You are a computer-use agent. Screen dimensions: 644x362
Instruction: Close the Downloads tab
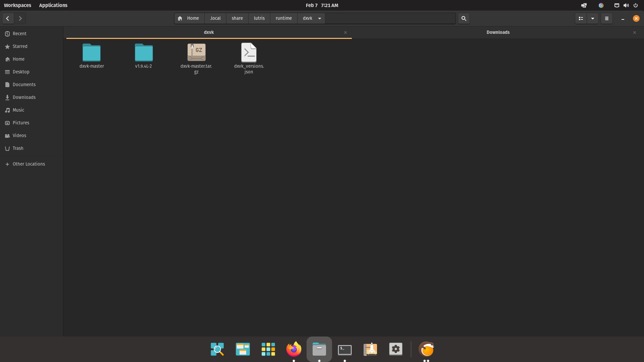pyautogui.click(x=635, y=33)
